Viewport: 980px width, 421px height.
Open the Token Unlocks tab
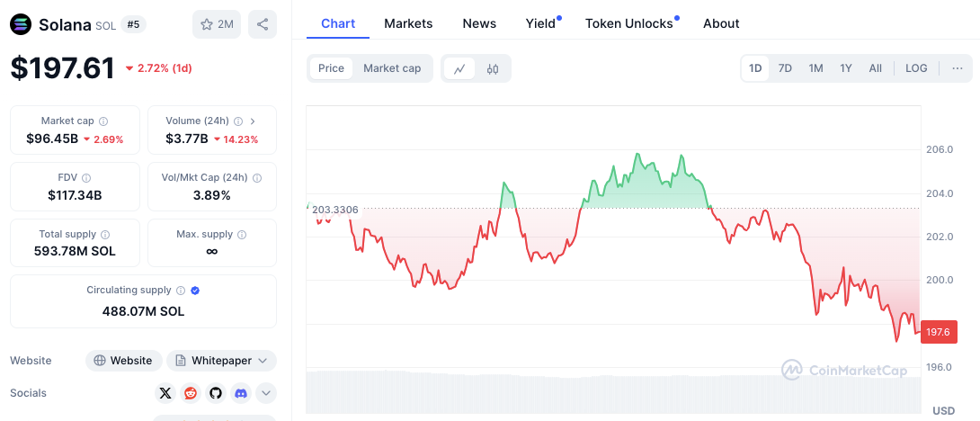(628, 23)
